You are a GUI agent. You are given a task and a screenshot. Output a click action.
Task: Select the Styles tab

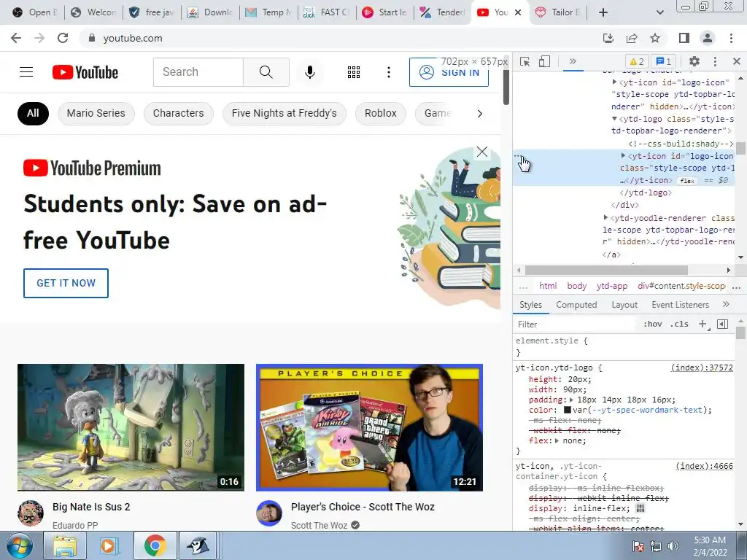(x=531, y=305)
